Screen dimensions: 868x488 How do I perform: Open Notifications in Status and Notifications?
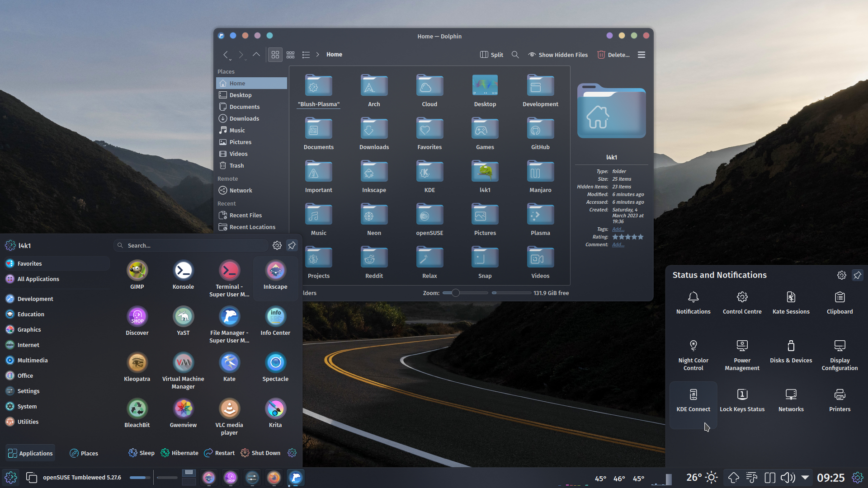[x=693, y=303]
